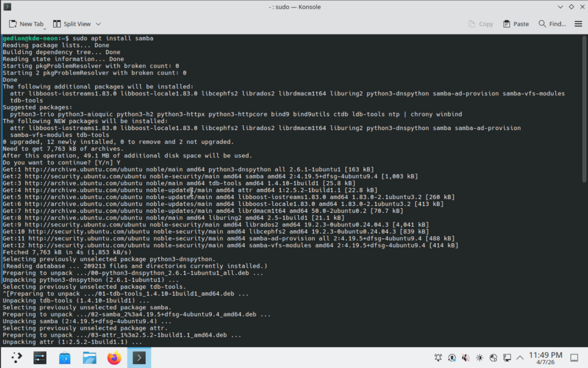Image resolution: width=588 pixels, height=368 pixels.
Task: Launch the Discover software center
Action: [64, 358]
